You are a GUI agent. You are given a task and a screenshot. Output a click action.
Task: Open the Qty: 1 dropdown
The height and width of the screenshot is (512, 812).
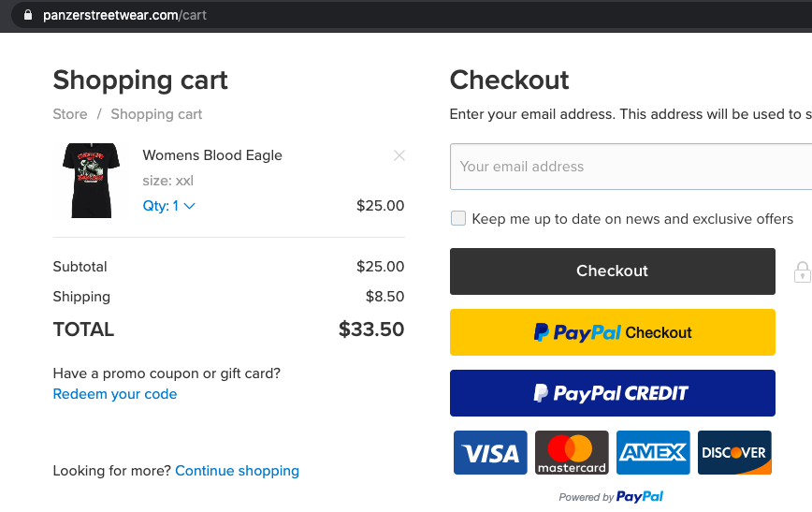pyautogui.click(x=168, y=206)
